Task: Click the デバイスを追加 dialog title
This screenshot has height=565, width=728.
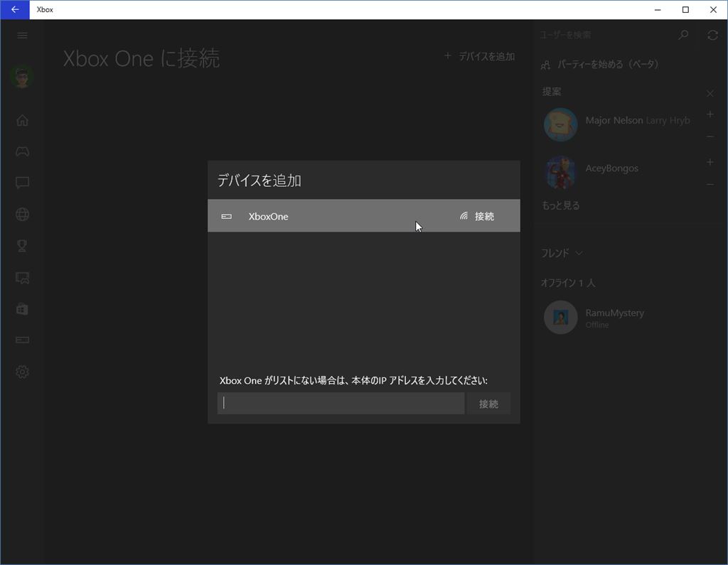Action: pos(259,180)
